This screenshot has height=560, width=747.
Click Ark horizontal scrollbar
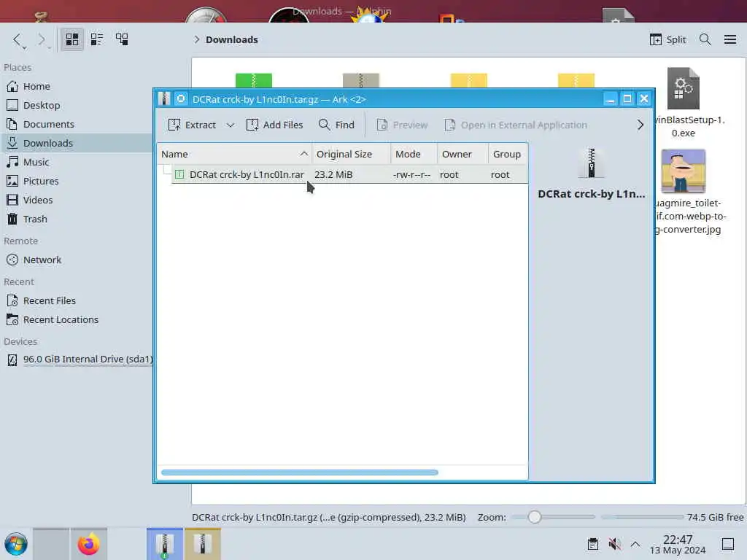click(x=300, y=472)
